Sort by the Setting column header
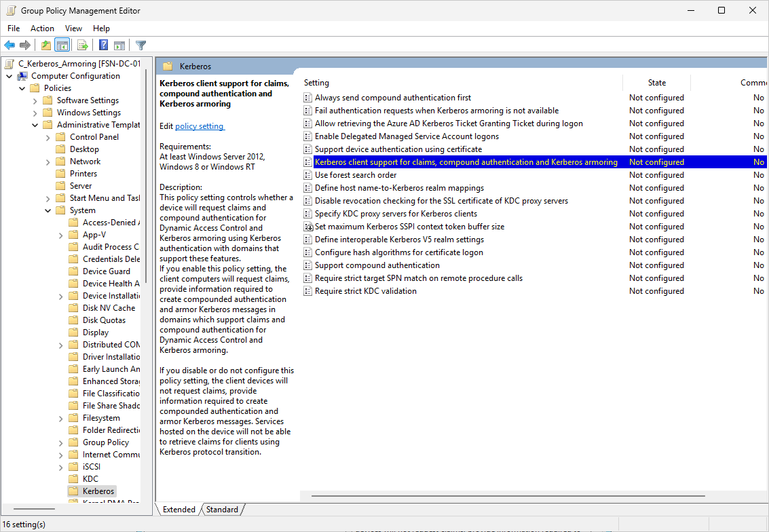 (461, 83)
